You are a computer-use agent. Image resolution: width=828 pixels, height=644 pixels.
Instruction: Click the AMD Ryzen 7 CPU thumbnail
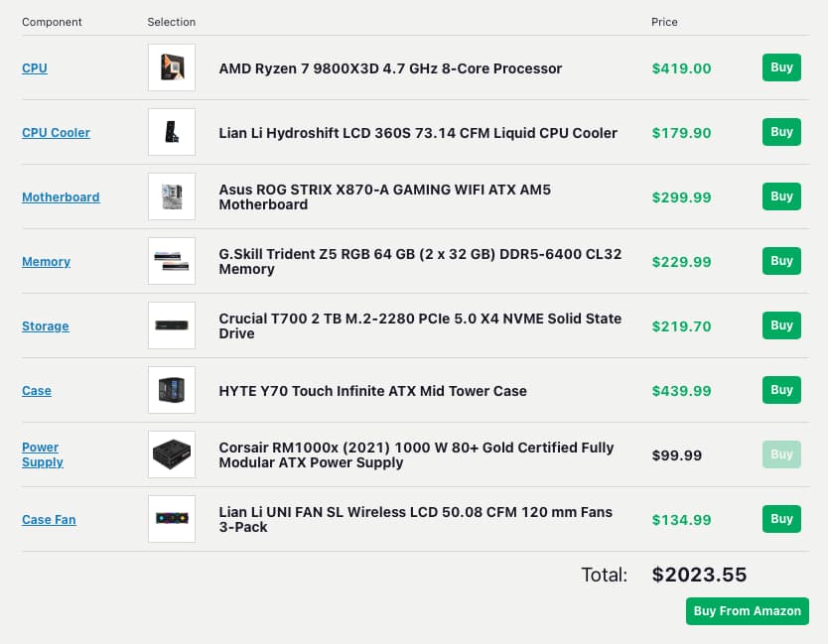coord(171,67)
